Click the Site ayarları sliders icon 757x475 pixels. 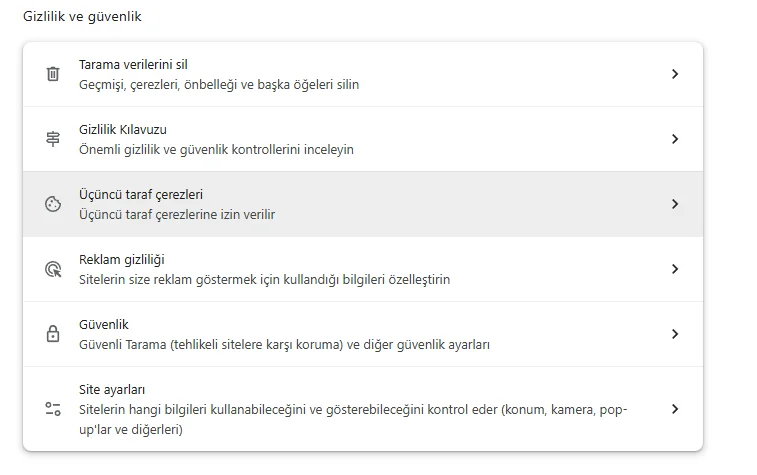pyautogui.click(x=53, y=408)
